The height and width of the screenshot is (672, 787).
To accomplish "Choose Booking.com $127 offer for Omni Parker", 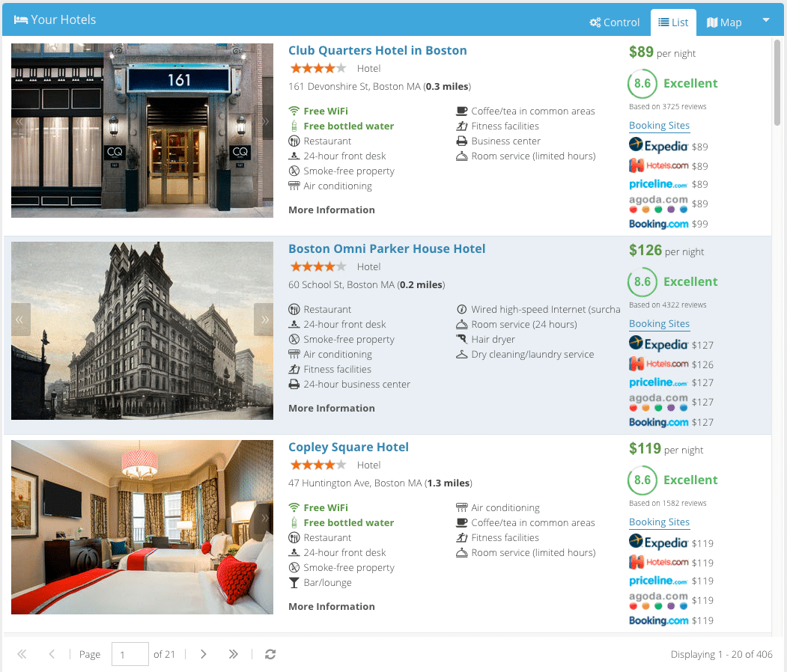I will point(671,422).
